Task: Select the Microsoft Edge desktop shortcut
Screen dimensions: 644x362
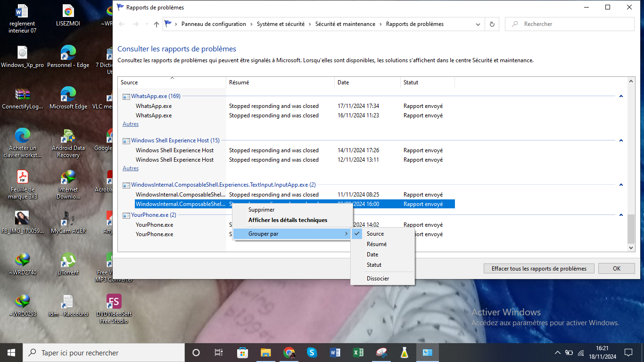Action: pos(68,99)
